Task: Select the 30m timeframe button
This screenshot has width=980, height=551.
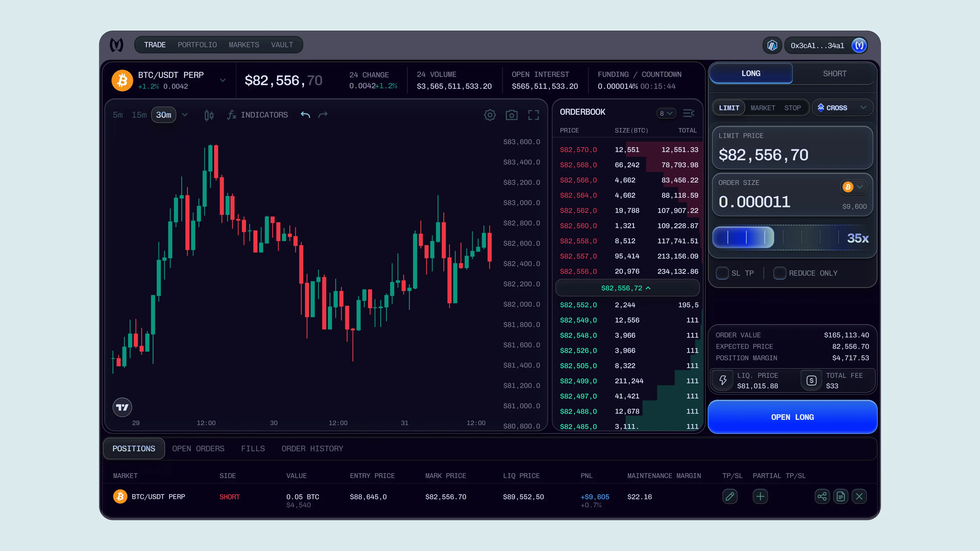Action: (x=164, y=115)
